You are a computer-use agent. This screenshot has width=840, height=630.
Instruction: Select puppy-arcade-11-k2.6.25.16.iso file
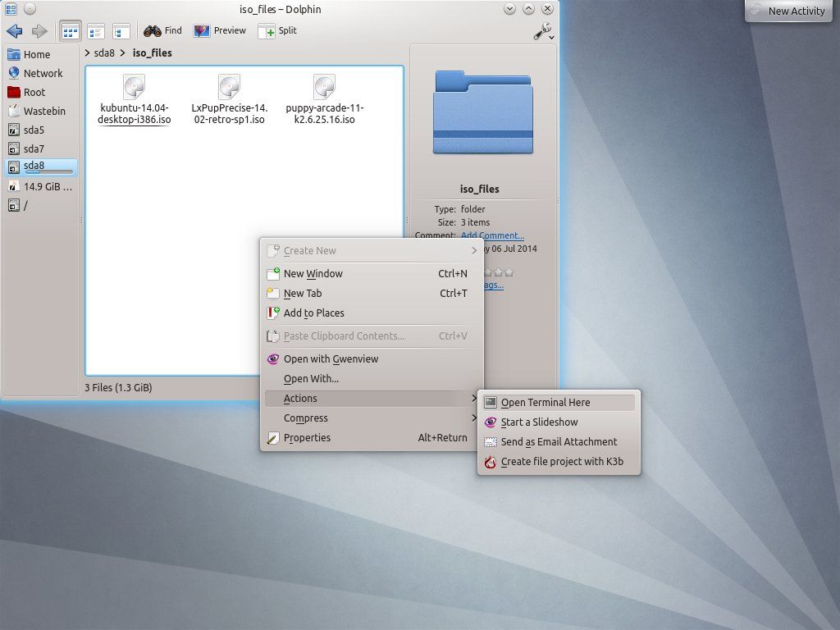click(x=325, y=99)
